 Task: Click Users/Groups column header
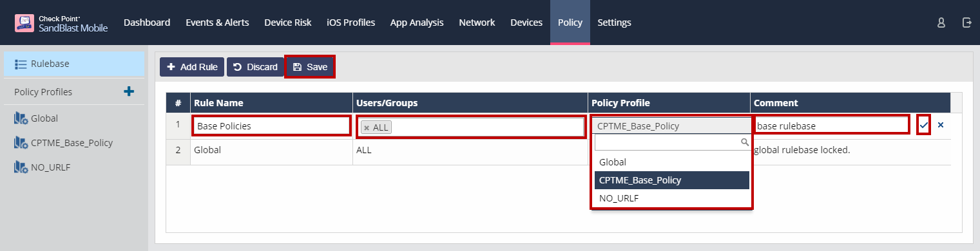tap(470, 102)
